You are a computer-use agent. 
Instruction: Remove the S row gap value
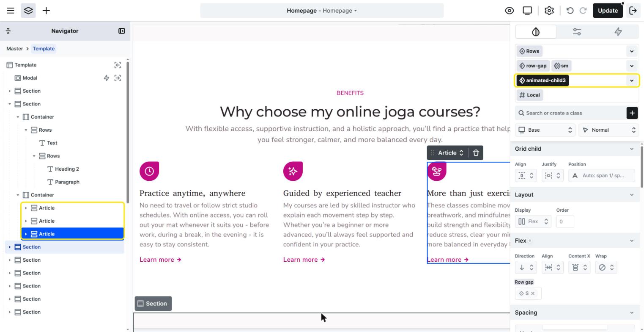pyautogui.click(x=533, y=293)
